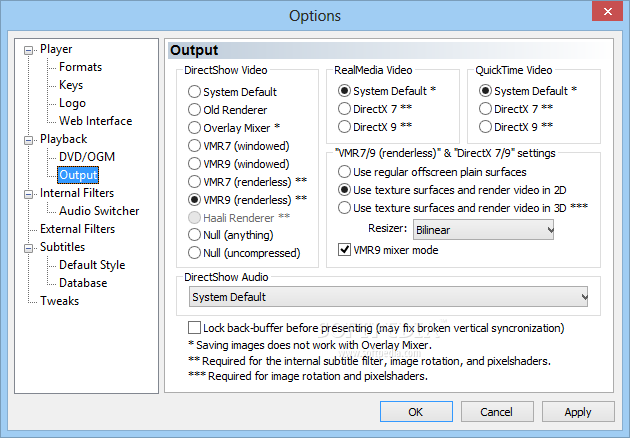
Task: Click the Cancel button
Action: (497, 412)
